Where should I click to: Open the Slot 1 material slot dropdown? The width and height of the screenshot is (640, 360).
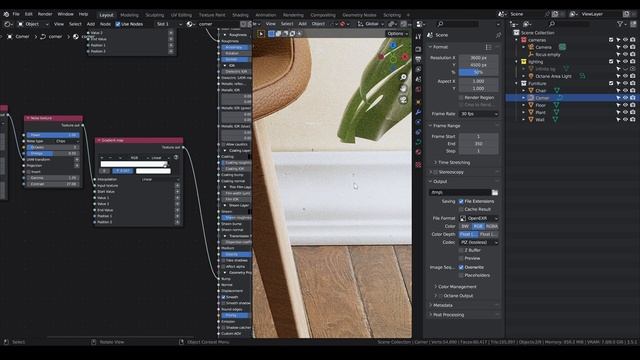[x=169, y=24]
